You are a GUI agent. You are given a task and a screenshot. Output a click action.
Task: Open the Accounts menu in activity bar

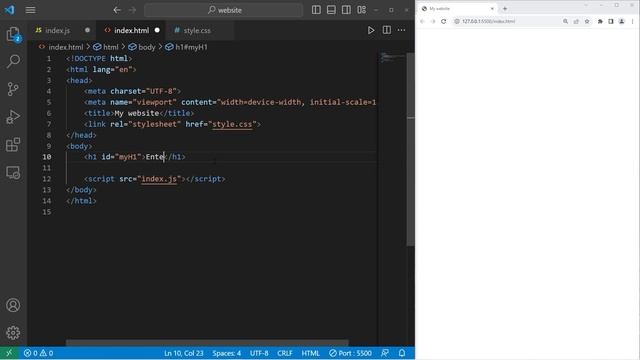pyautogui.click(x=13, y=305)
